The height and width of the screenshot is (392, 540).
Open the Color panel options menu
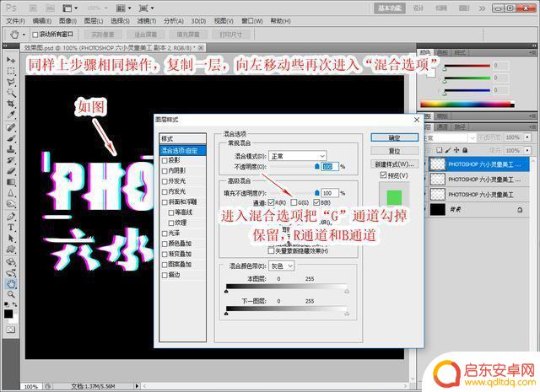[x=533, y=52]
